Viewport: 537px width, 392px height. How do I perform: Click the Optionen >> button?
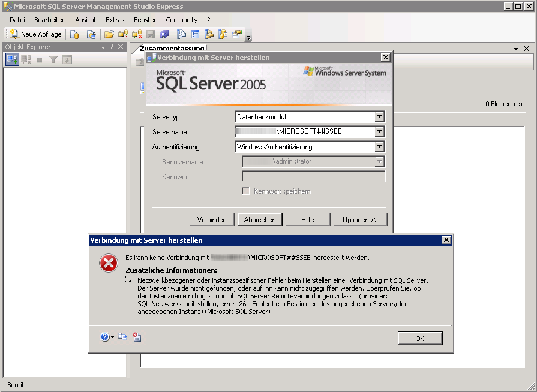[x=360, y=220]
